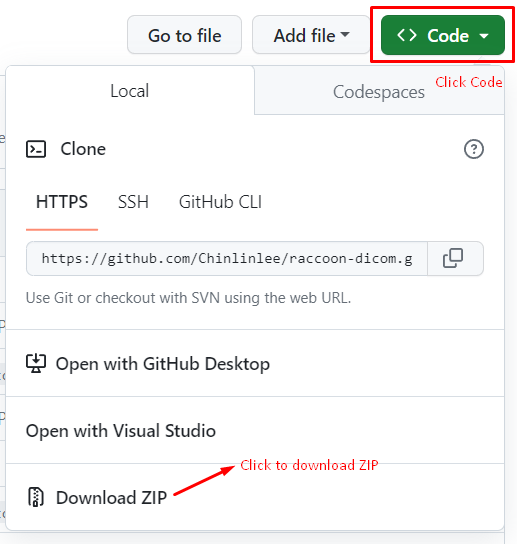Open the Add file menu button
Image resolution: width=517 pixels, height=544 pixels.
tap(311, 35)
